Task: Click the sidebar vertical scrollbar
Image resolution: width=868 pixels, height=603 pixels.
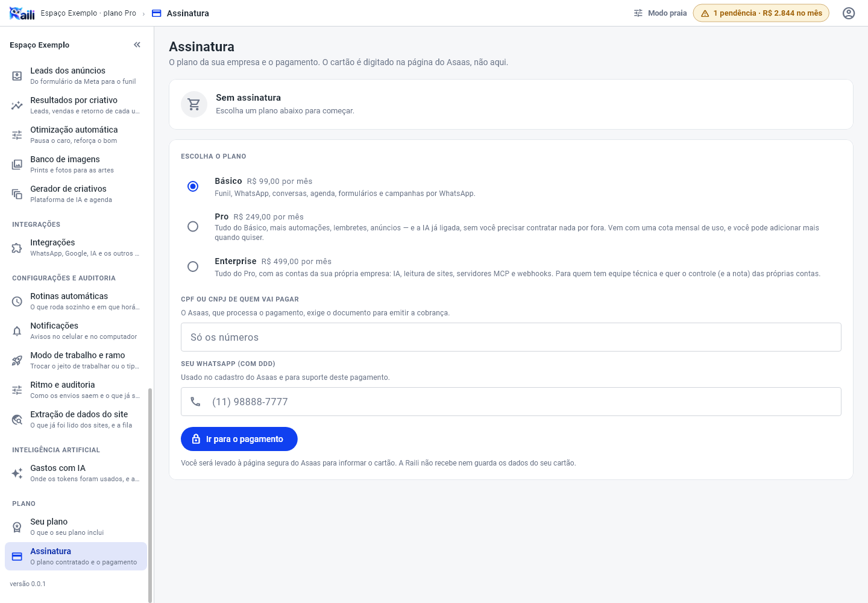Action: click(150, 494)
